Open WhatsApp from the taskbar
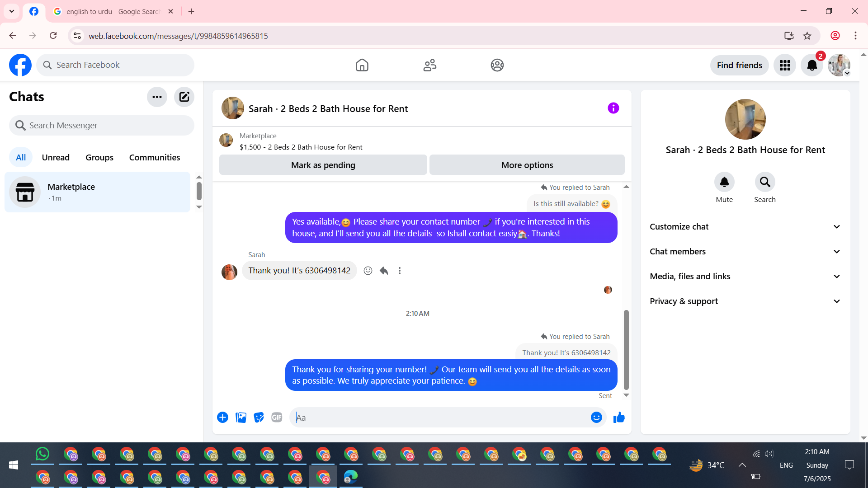 click(x=42, y=454)
